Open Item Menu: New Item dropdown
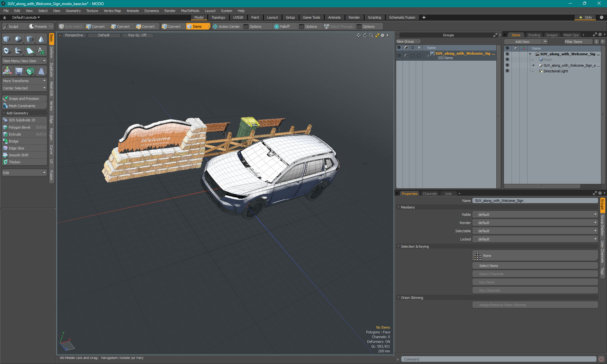Image resolution: width=607 pixels, height=364 pixels. (x=24, y=61)
